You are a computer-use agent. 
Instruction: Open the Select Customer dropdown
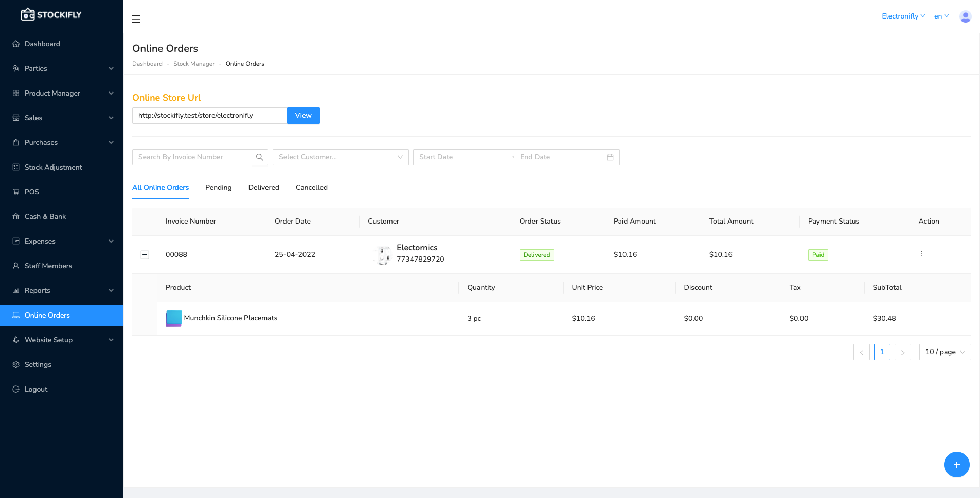tap(340, 157)
